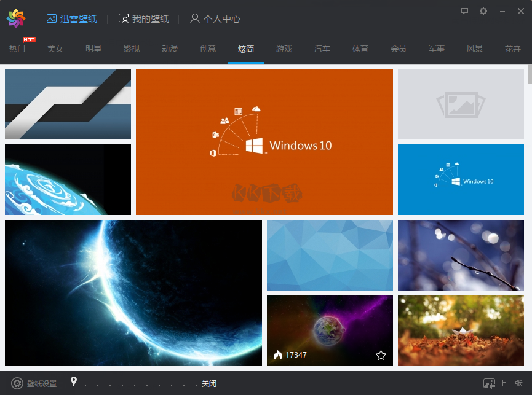
Task: Open the 花卉 category link
Action: click(x=513, y=49)
